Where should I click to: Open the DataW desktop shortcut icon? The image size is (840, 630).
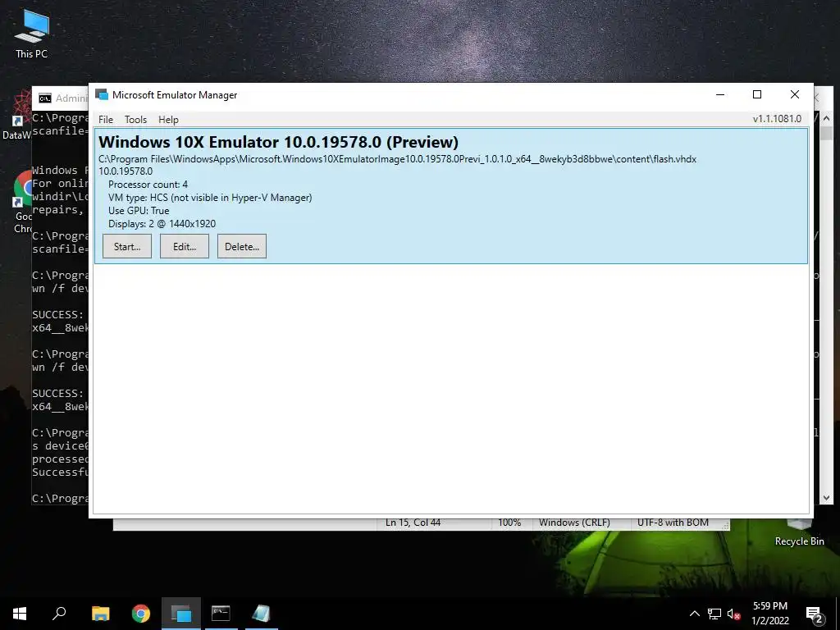tap(17, 115)
